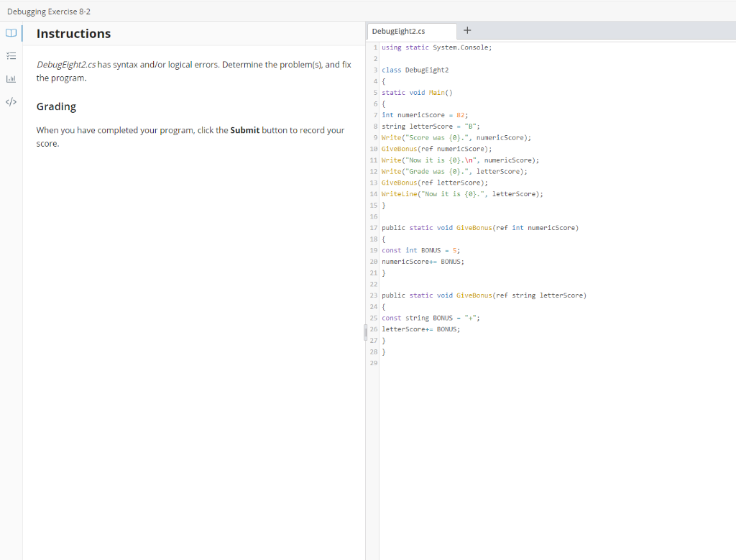Click 'const int BONUS = 5;' line
The width and height of the screenshot is (736, 560).
421,250
